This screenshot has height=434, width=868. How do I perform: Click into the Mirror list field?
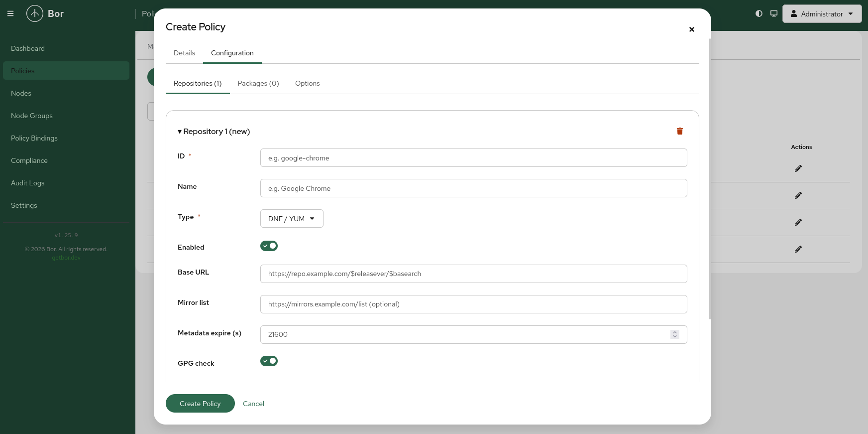[x=473, y=304]
